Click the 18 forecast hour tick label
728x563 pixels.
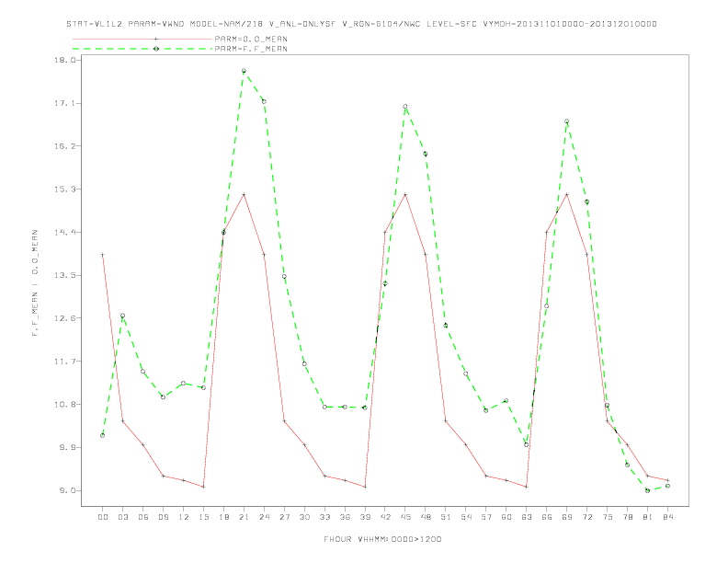point(223,517)
